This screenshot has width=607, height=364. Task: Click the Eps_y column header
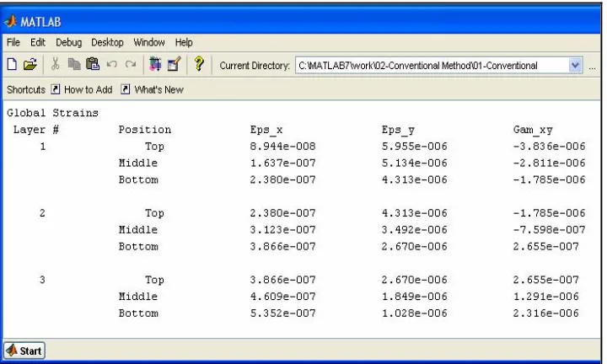[398, 131]
